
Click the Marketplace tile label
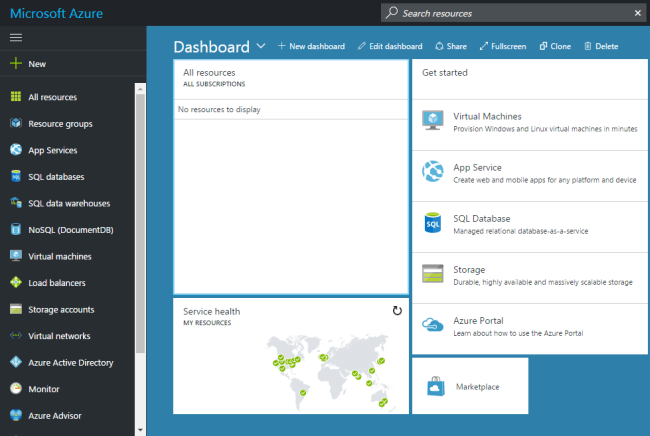tap(478, 387)
